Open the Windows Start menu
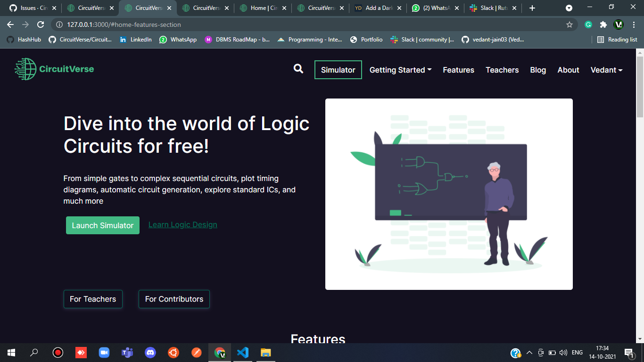644x362 pixels. (10, 352)
